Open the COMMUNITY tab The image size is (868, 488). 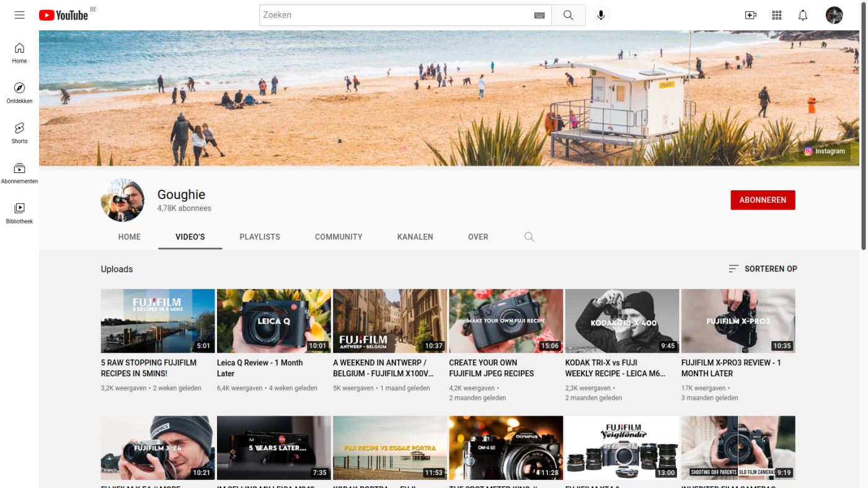[339, 237]
